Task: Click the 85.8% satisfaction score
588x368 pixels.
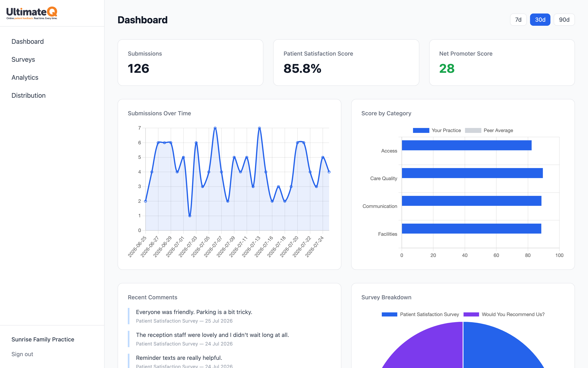Action: 302,68
